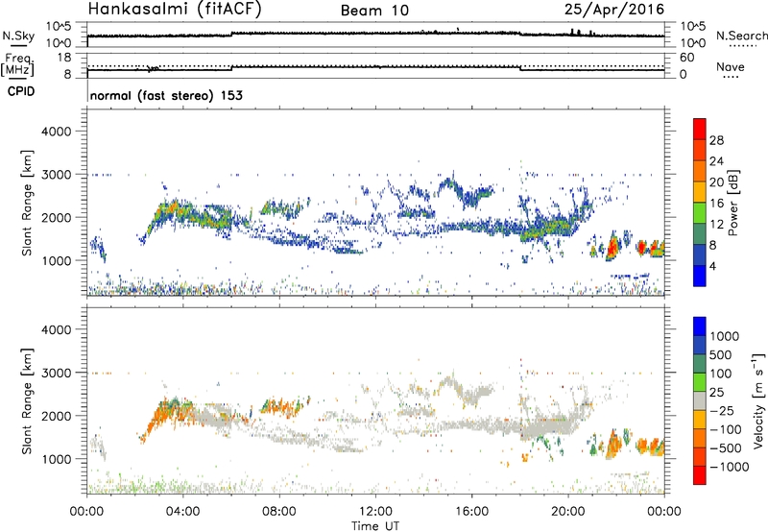
Task: Click the title "Hankasalmi (fitACF)"
Action: pyautogui.click(x=175, y=10)
